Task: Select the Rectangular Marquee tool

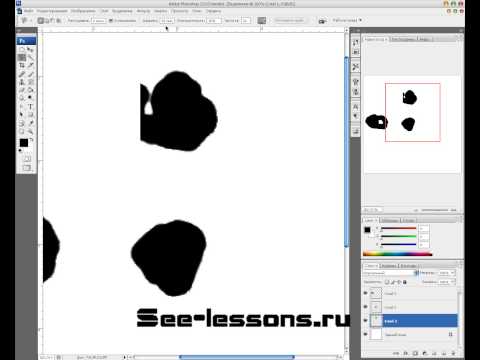Action: tap(22, 50)
